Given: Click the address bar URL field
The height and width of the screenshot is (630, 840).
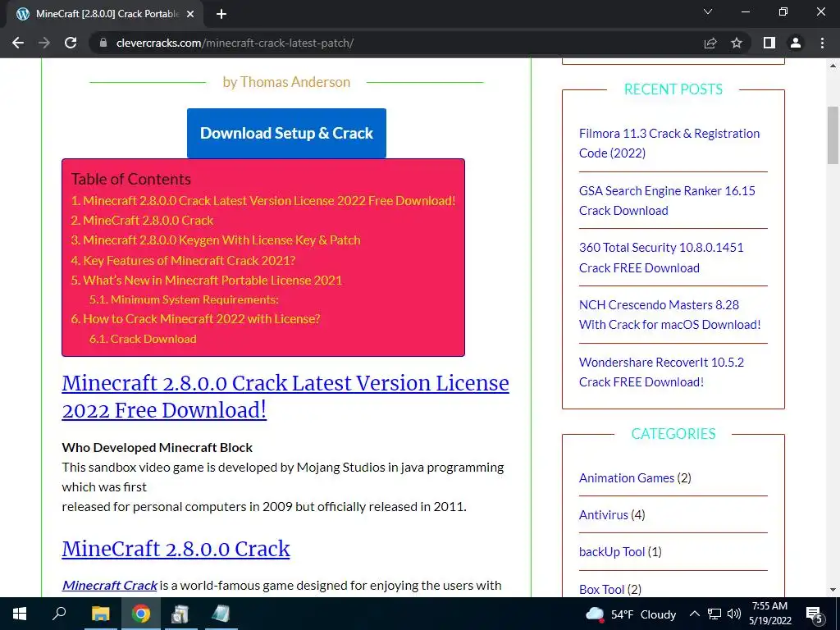Looking at the screenshot, I should [396, 43].
